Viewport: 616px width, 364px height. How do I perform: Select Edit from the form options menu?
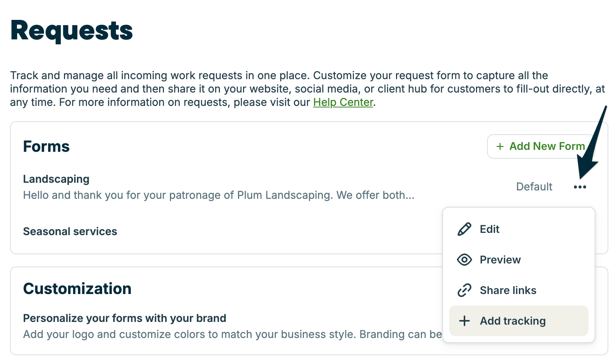[x=489, y=229]
